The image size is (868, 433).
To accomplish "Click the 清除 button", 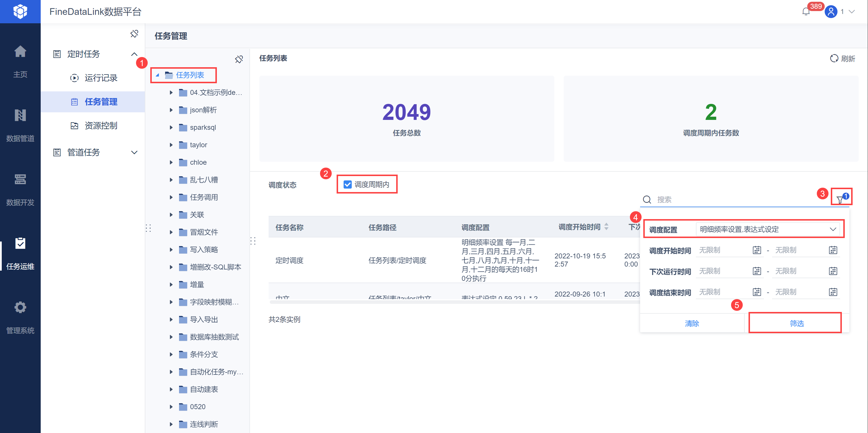I will (x=692, y=323).
